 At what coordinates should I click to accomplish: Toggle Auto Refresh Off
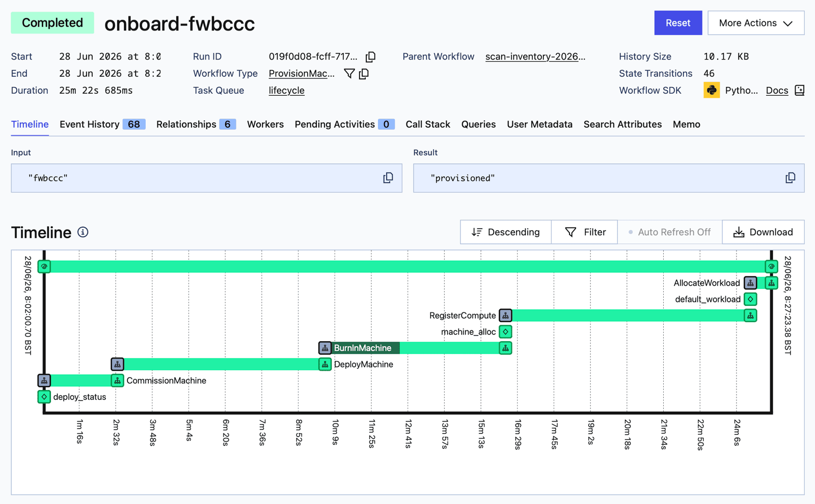pos(670,232)
